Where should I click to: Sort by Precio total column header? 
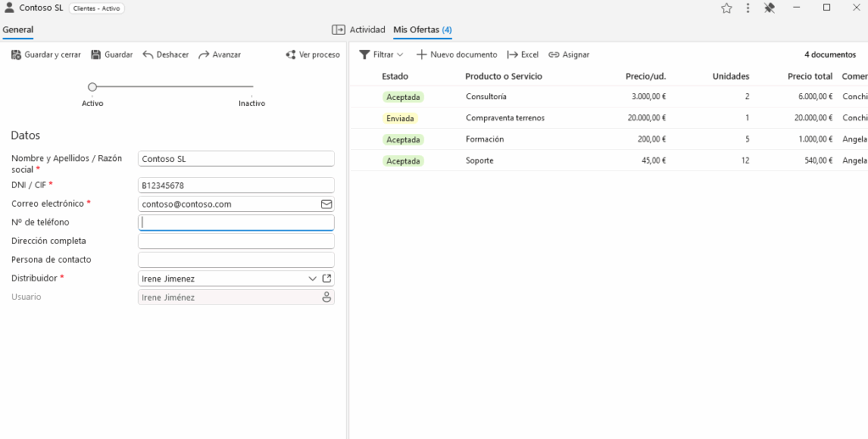pos(810,76)
